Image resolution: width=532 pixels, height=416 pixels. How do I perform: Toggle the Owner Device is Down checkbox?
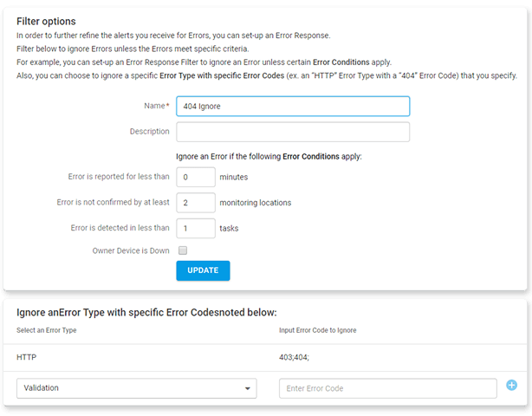(x=183, y=250)
